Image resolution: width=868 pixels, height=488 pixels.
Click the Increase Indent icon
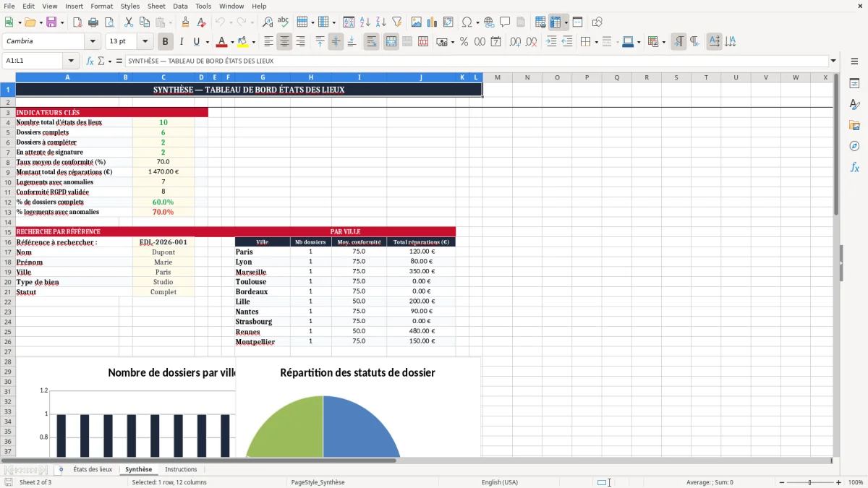click(x=551, y=42)
